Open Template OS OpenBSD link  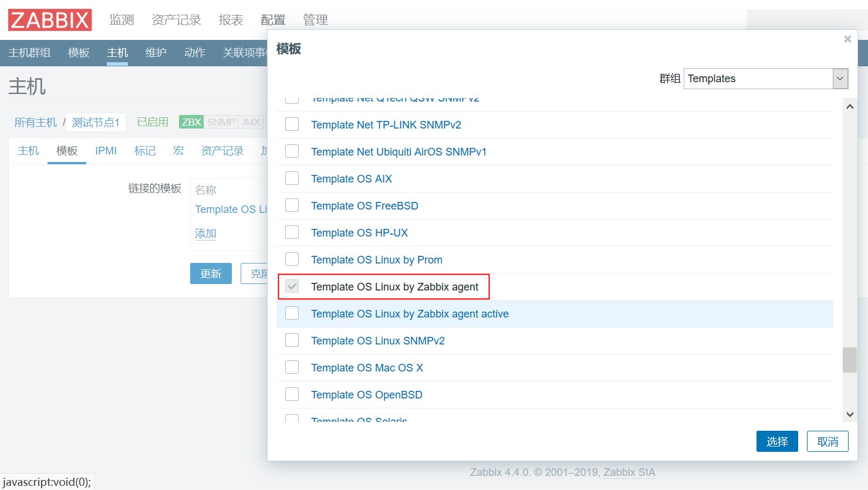coord(367,395)
